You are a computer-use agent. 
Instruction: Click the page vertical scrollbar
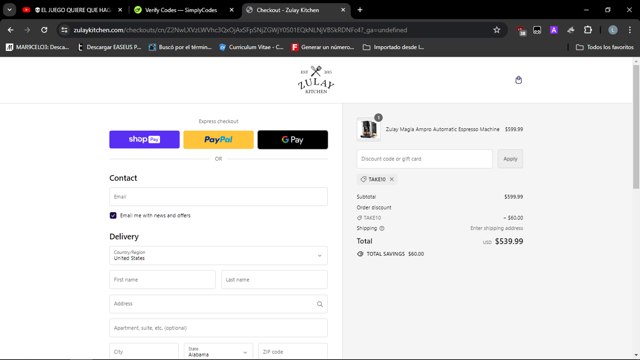point(636,127)
